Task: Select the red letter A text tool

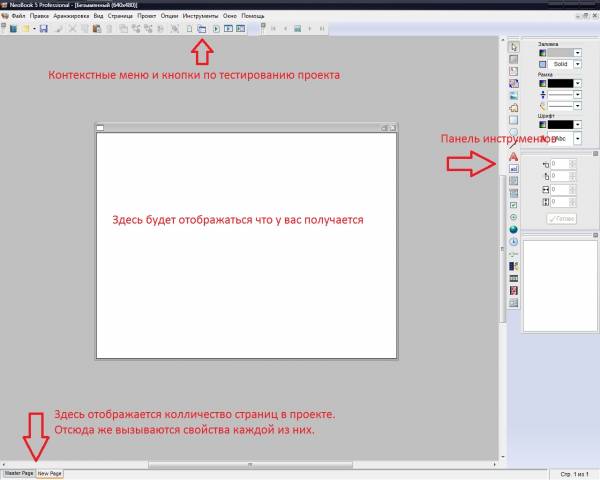Action: 513,157
